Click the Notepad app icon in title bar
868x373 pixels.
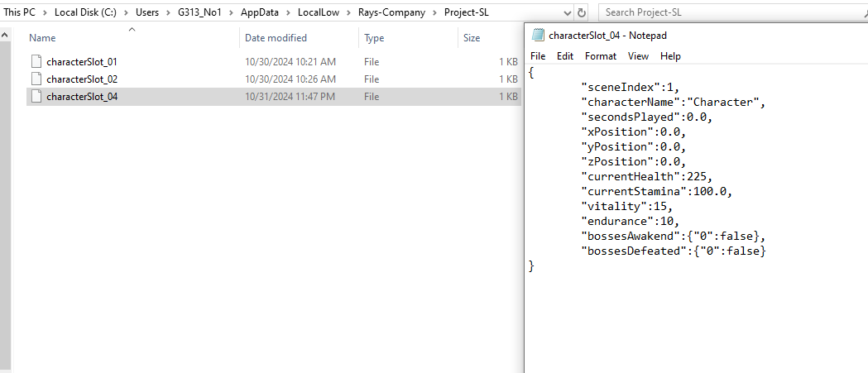(538, 36)
